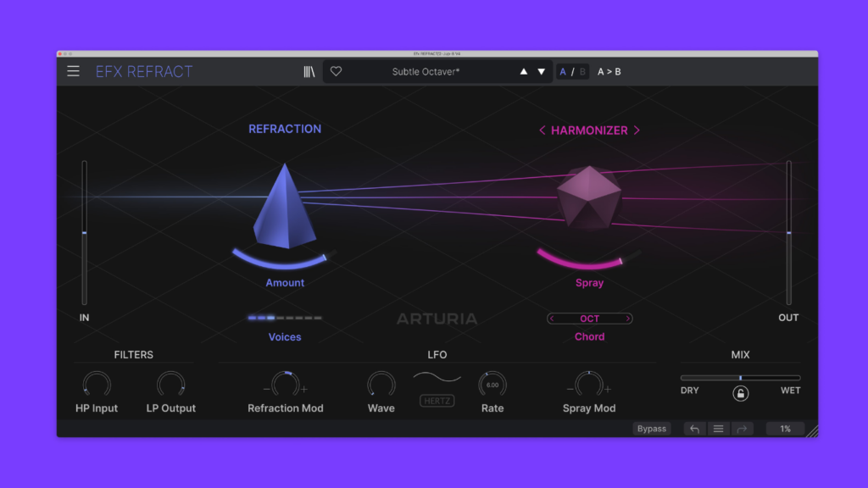
Task: Click the 1% CPU meter button
Action: pyautogui.click(x=784, y=429)
